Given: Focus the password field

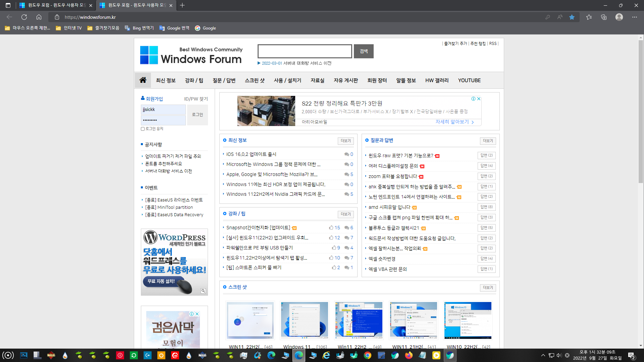Looking at the screenshot, I should [163, 120].
